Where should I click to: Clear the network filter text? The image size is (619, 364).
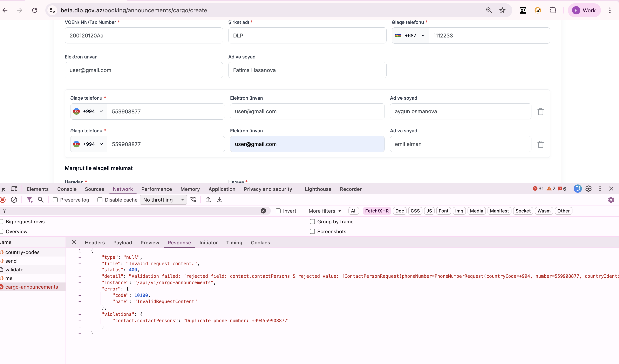point(263,211)
